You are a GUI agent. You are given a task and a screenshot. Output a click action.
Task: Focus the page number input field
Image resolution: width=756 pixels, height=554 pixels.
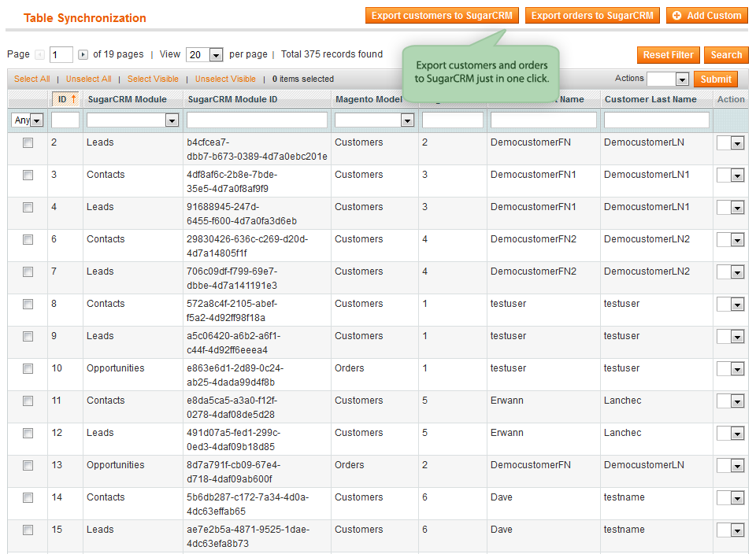pos(61,55)
